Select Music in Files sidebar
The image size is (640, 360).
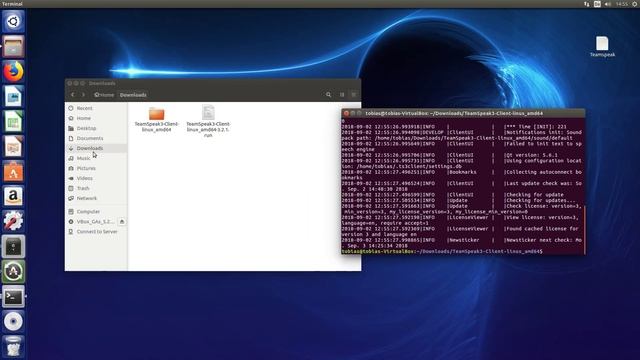96,158
